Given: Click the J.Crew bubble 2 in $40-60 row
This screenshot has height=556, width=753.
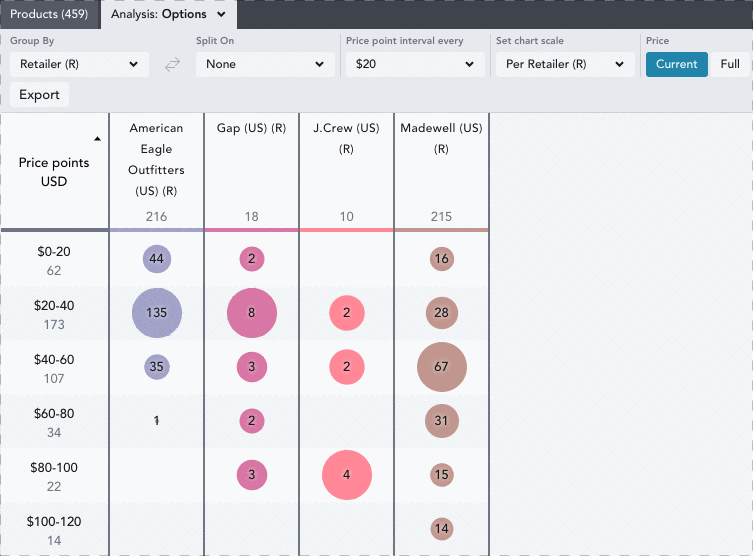Looking at the screenshot, I should [x=347, y=367].
